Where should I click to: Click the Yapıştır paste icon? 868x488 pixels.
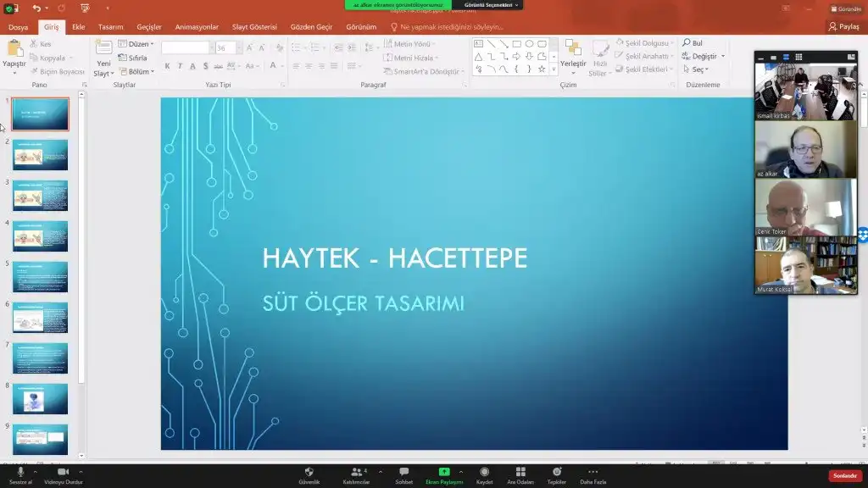[x=15, y=48]
